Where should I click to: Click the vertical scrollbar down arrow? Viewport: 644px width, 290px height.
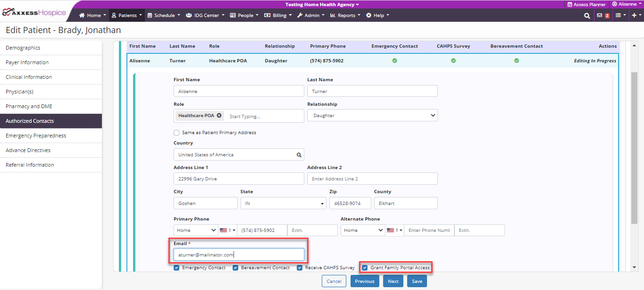pos(634,268)
